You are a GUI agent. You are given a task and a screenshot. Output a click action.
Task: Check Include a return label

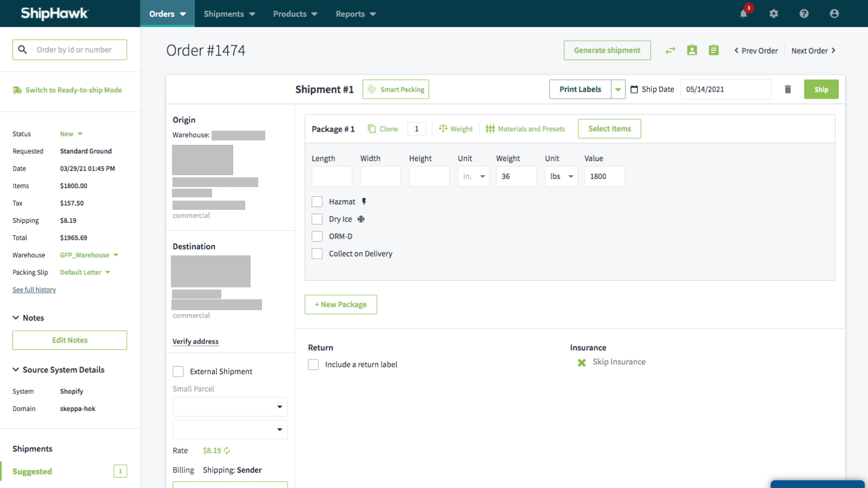(314, 364)
